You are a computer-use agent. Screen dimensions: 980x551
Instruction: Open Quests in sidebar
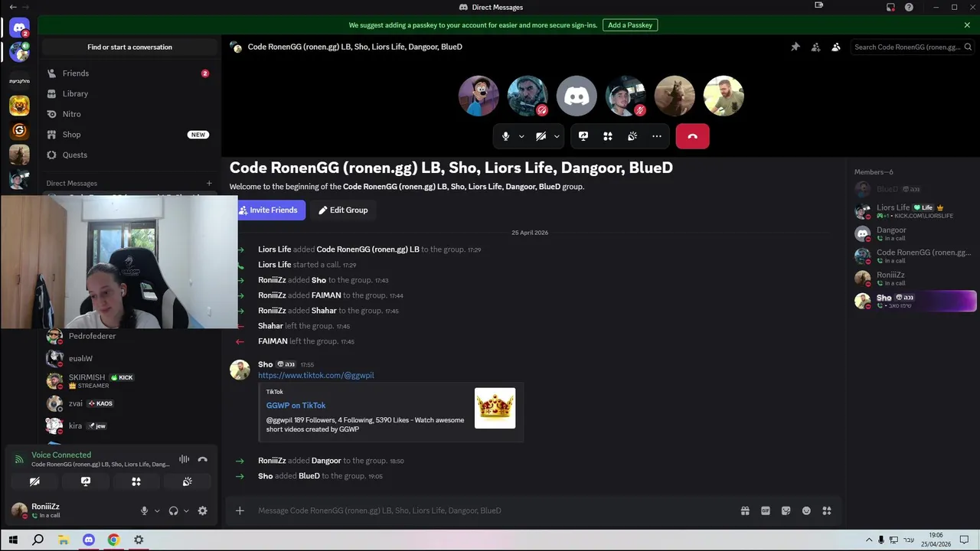coord(129,155)
